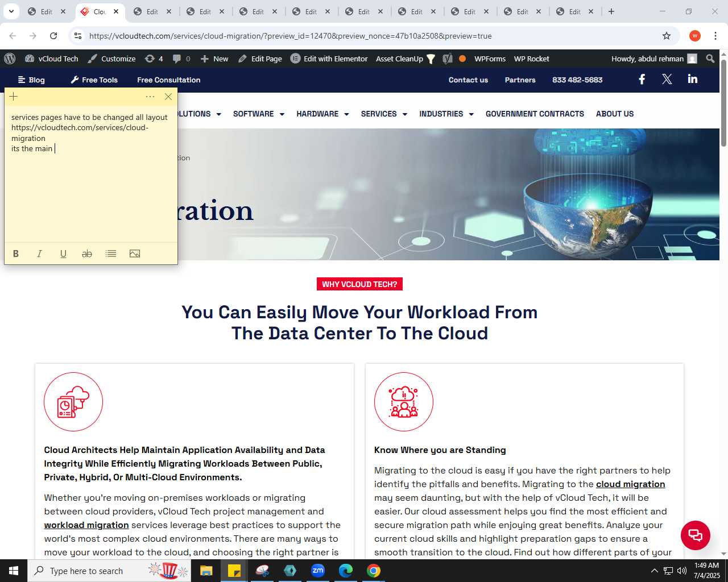Screen dimensions: 728x582
Task: Show hidden system tray icons
Action: tap(654, 571)
